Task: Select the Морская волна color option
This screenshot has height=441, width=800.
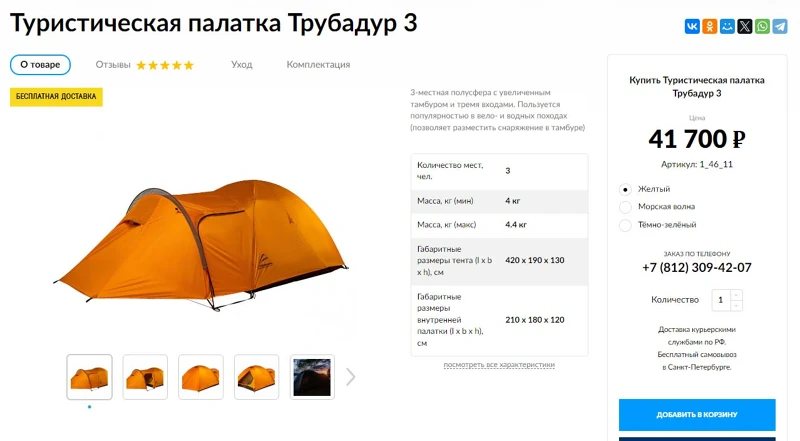Action: [x=626, y=207]
